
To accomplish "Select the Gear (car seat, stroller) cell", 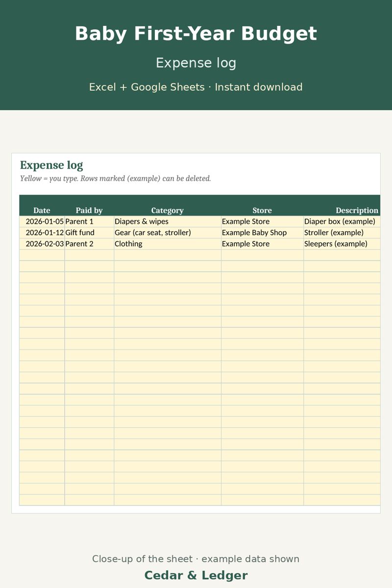I will (168, 233).
